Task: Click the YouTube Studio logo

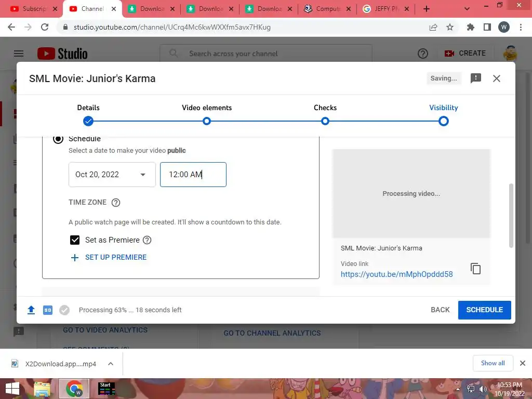Action: (x=62, y=54)
